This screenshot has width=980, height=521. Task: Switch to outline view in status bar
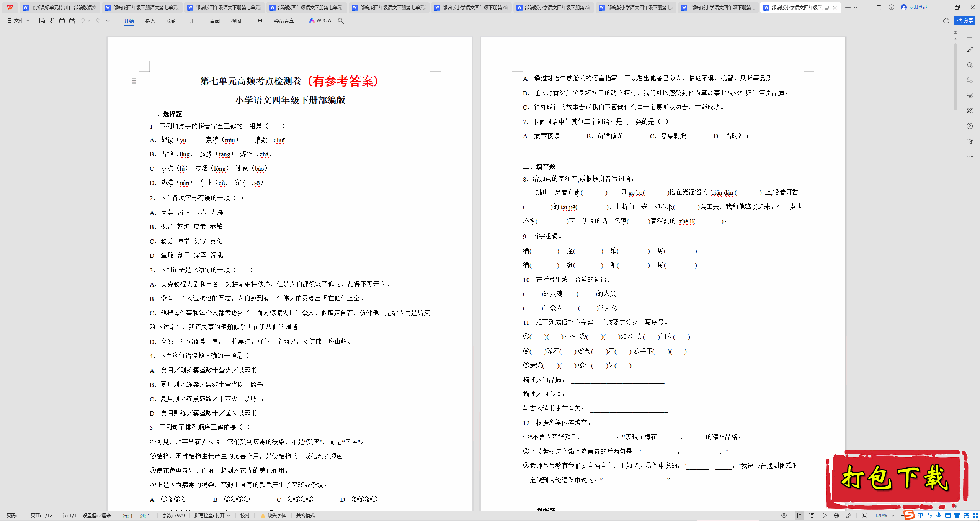(x=812, y=516)
